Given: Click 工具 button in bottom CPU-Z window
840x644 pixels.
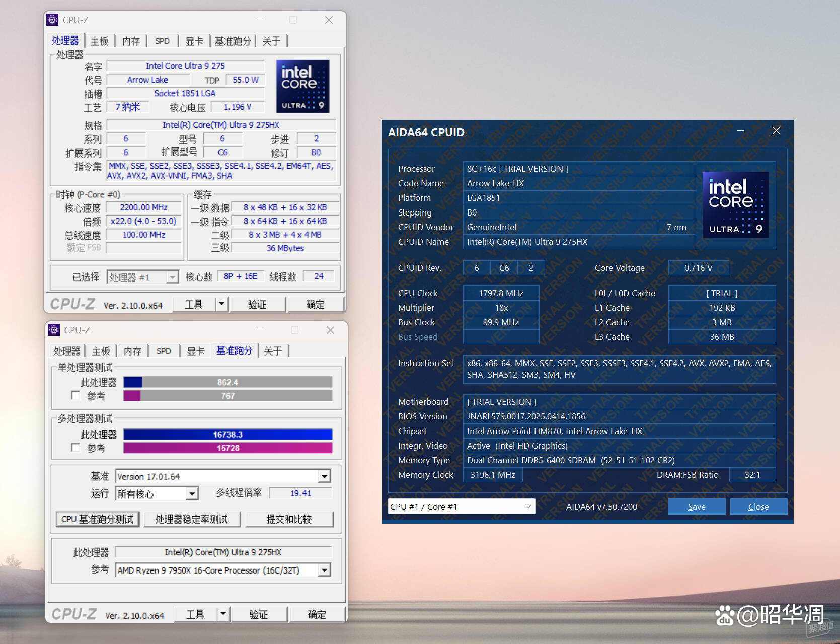Looking at the screenshot, I should click(195, 614).
